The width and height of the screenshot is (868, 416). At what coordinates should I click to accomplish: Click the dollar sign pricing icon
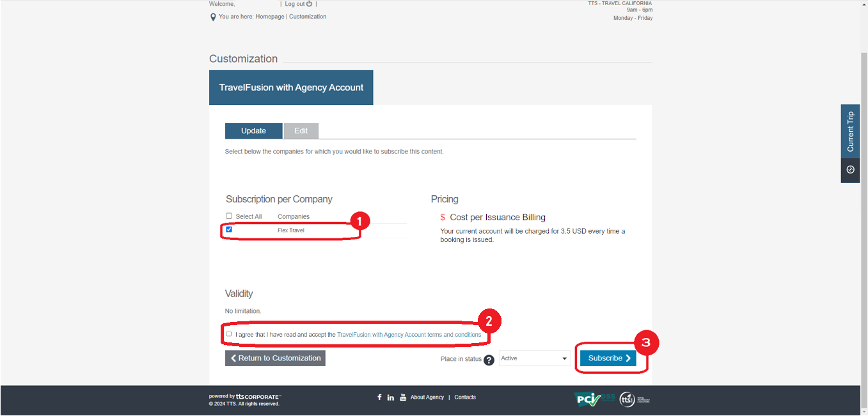(443, 218)
